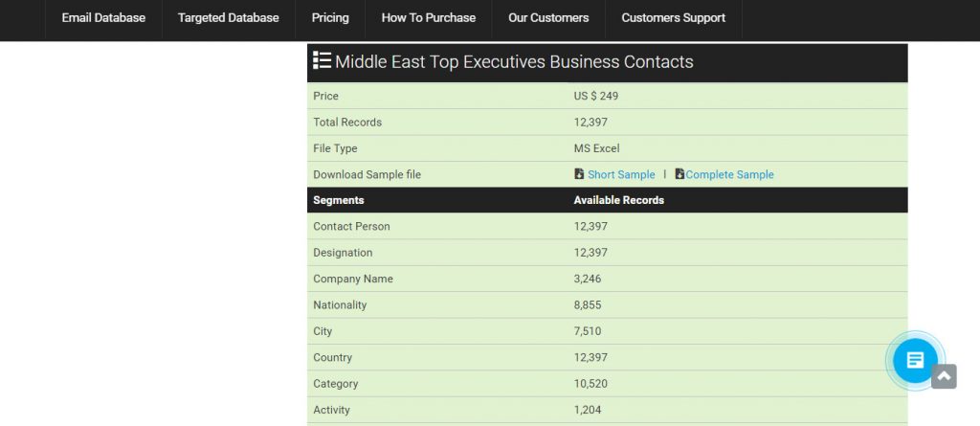Open the Email Database menu
The width and height of the screenshot is (980, 426).
(x=103, y=17)
